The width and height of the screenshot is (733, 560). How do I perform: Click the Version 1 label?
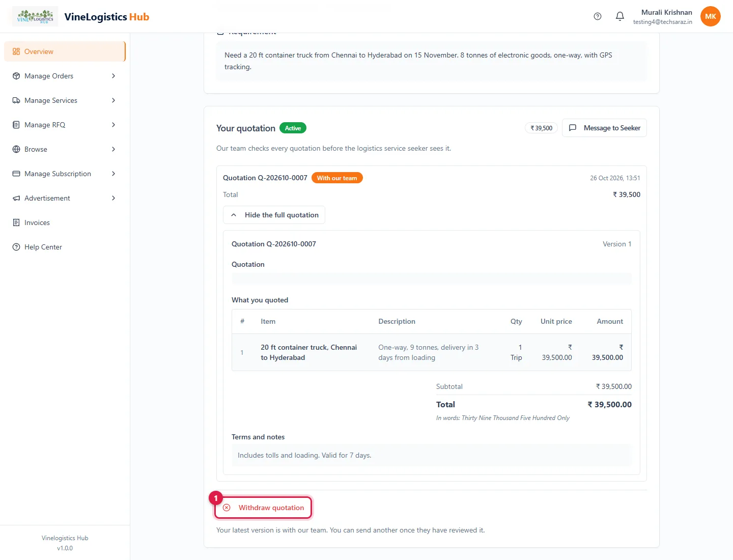coord(617,244)
